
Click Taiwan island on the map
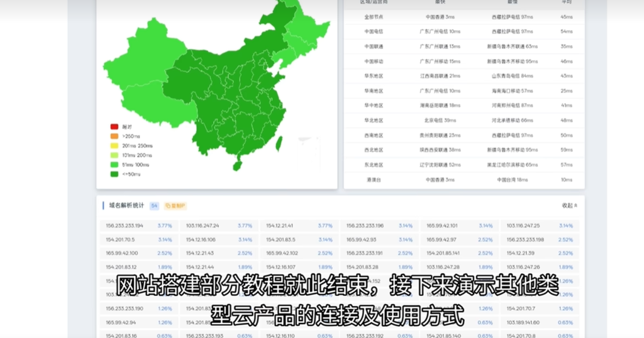(279, 143)
